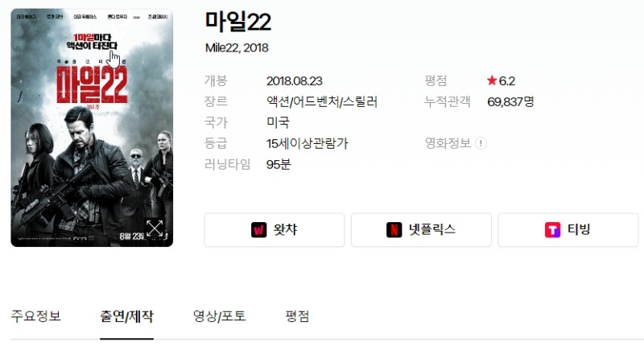
Task: Click the red star rating icon
Action: (492, 80)
